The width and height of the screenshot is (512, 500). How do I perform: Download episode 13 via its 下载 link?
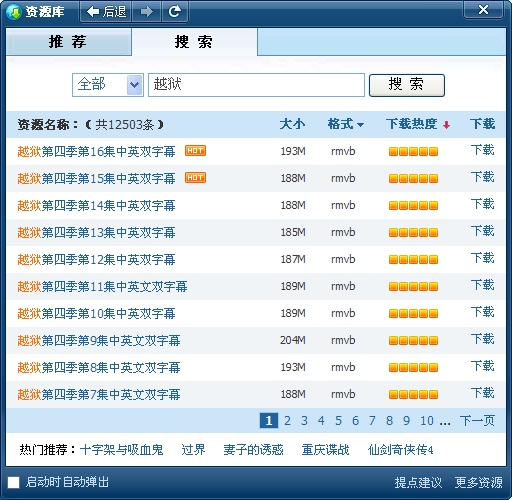coord(482,231)
